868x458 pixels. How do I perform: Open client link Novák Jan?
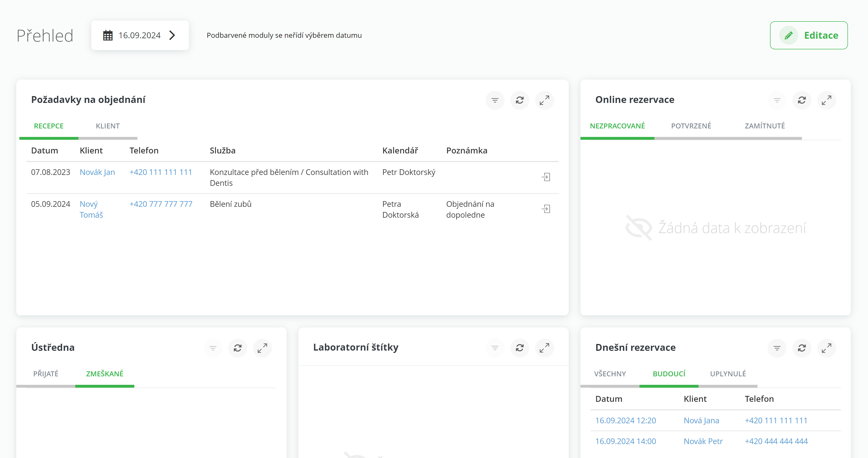(x=97, y=172)
